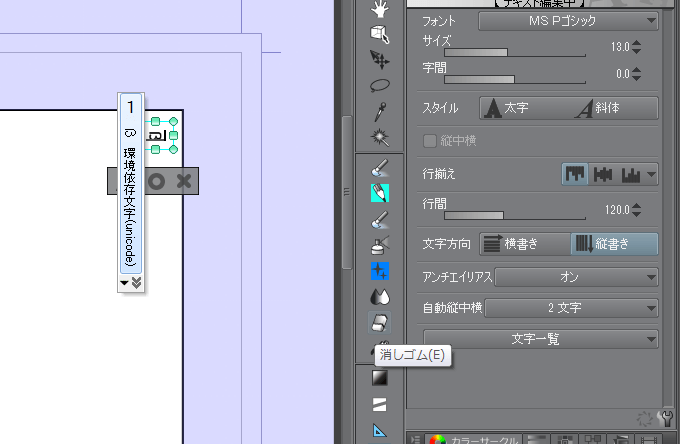Select the Gradient tool
This screenshot has width=680, height=444.
(380, 378)
